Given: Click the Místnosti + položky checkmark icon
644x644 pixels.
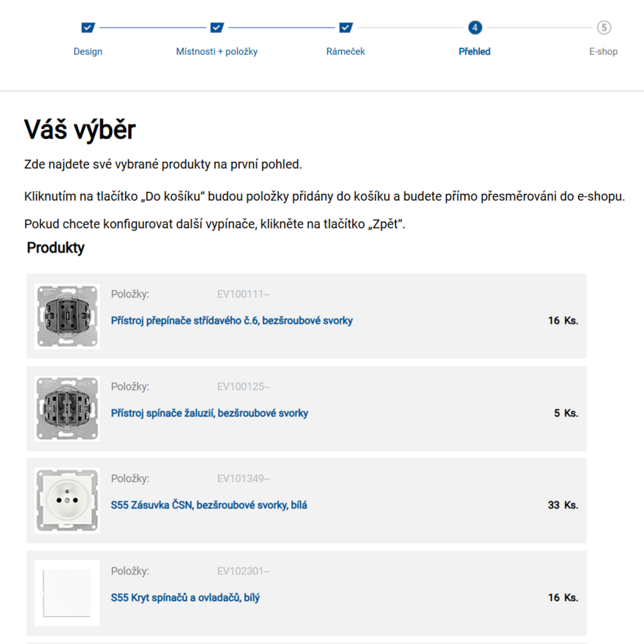Looking at the screenshot, I should pyautogui.click(x=217, y=28).
